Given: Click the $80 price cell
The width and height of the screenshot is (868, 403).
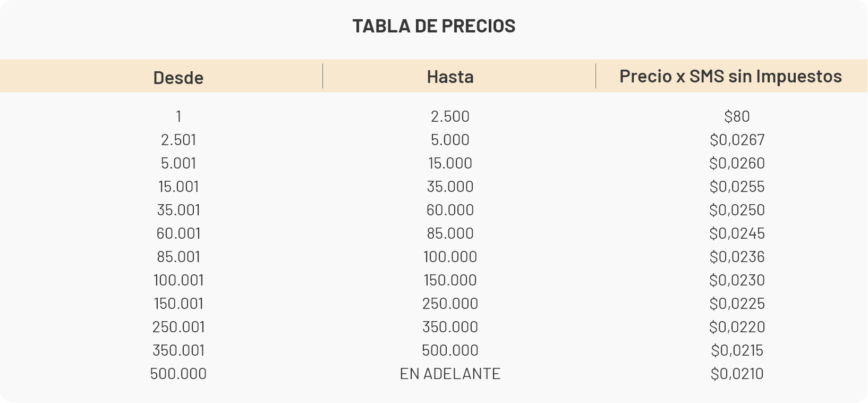Looking at the screenshot, I should pos(737,116).
